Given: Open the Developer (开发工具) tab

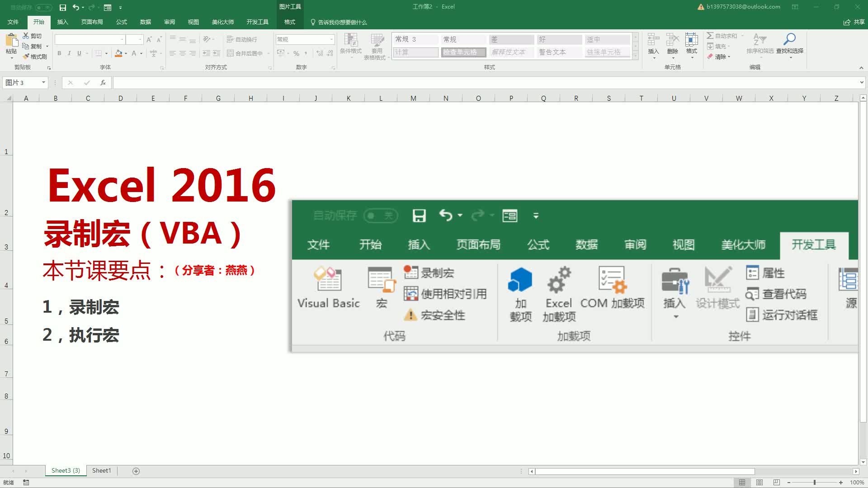Looking at the screenshot, I should pos(257,22).
